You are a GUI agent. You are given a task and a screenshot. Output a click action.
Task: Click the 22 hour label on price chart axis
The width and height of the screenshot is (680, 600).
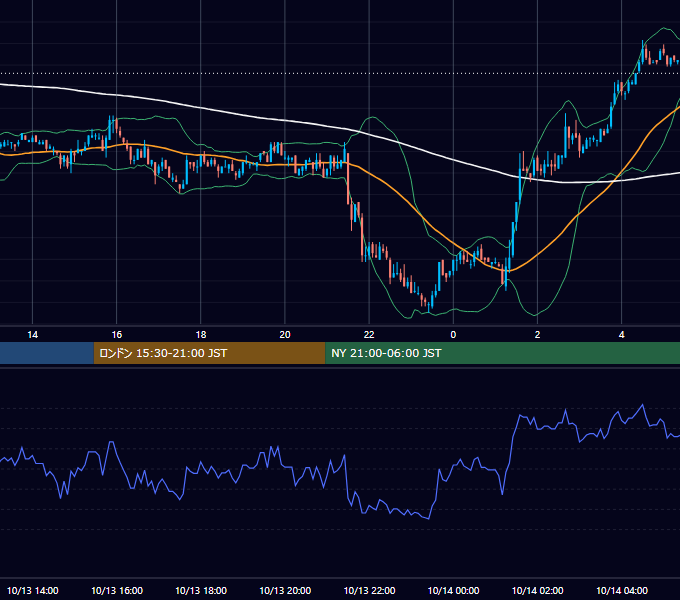pos(369,335)
